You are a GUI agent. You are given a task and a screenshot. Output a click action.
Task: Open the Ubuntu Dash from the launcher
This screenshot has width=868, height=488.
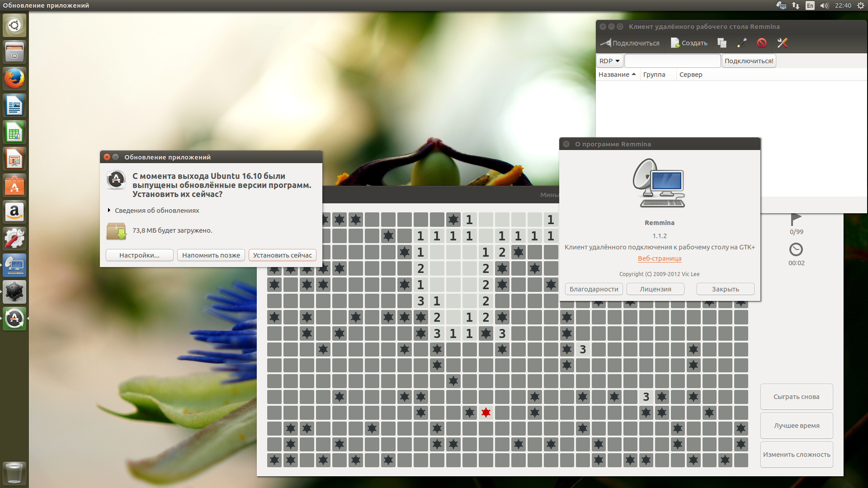pyautogui.click(x=14, y=25)
